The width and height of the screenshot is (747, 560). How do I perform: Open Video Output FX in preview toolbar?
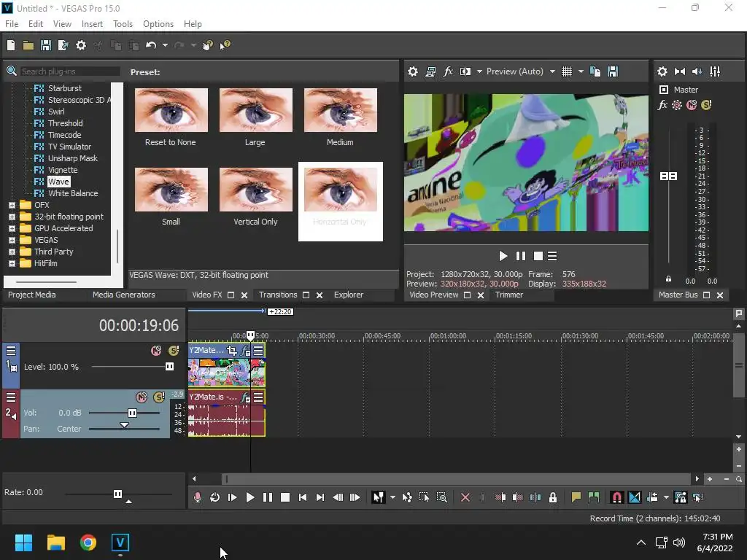(x=448, y=71)
